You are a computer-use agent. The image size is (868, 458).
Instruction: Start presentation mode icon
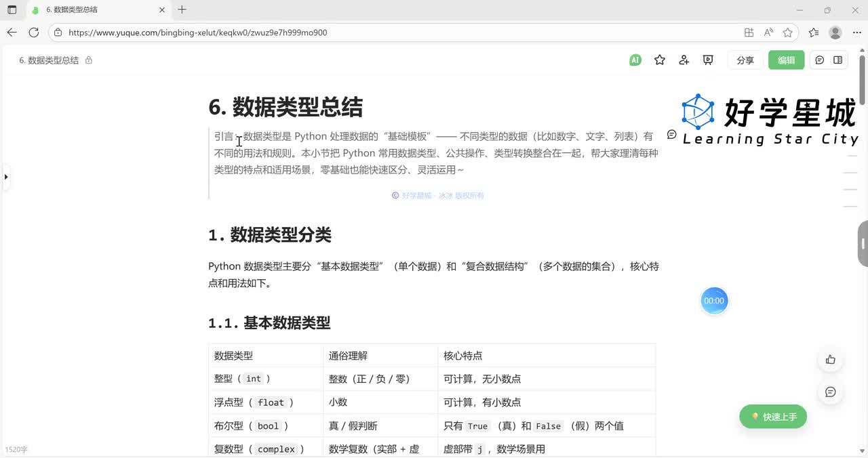pyautogui.click(x=708, y=60)
